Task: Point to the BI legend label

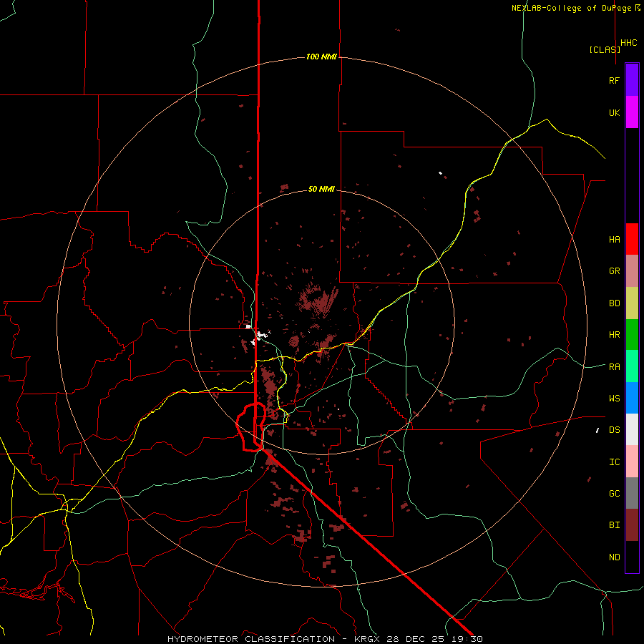Action: (x=614, y=525)
